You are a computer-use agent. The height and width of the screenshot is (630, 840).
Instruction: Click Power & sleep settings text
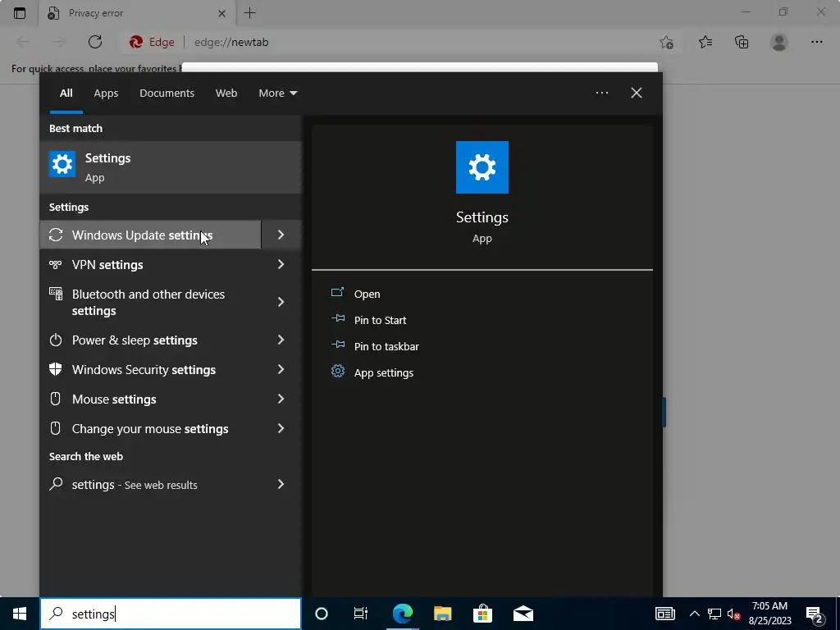coord(135,340)
